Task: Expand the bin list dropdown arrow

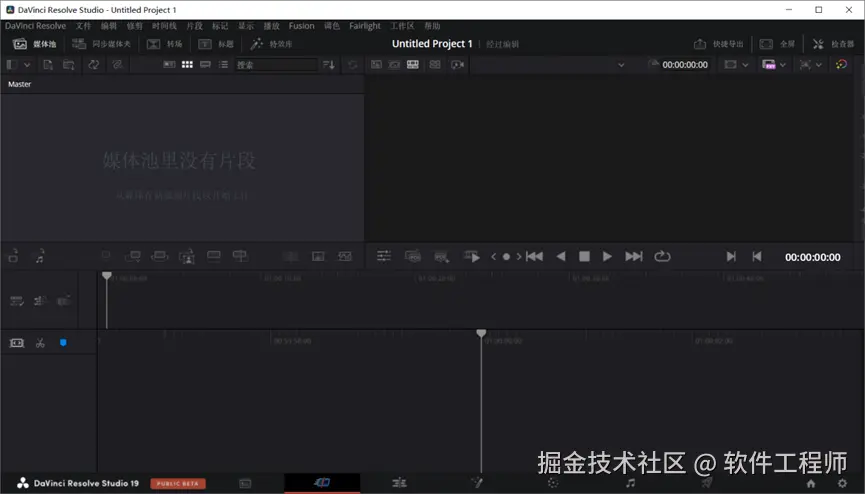Action: click(26, 65)
